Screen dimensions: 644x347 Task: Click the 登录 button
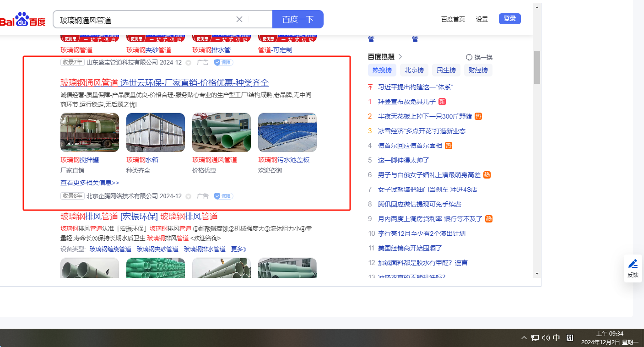[x=510, y=19]
